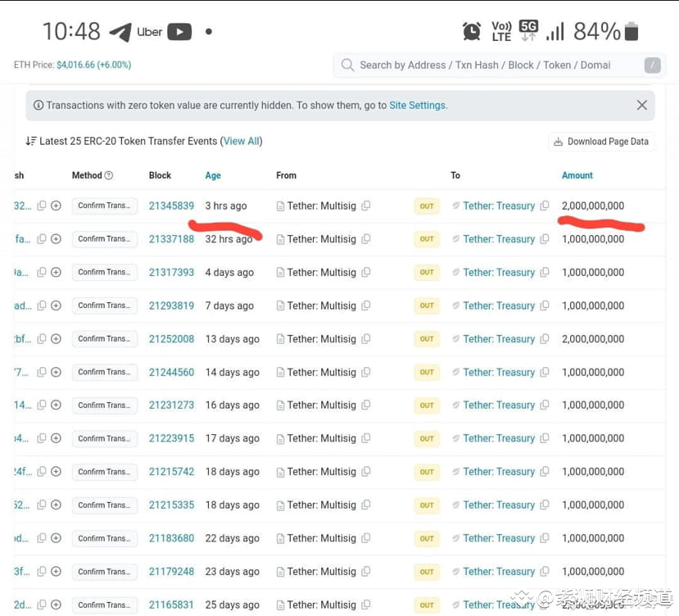Viewport: 679px width, 616px height.
Task: Click the slash shortcut icon in search bar
Action: (x=652, y=66)
